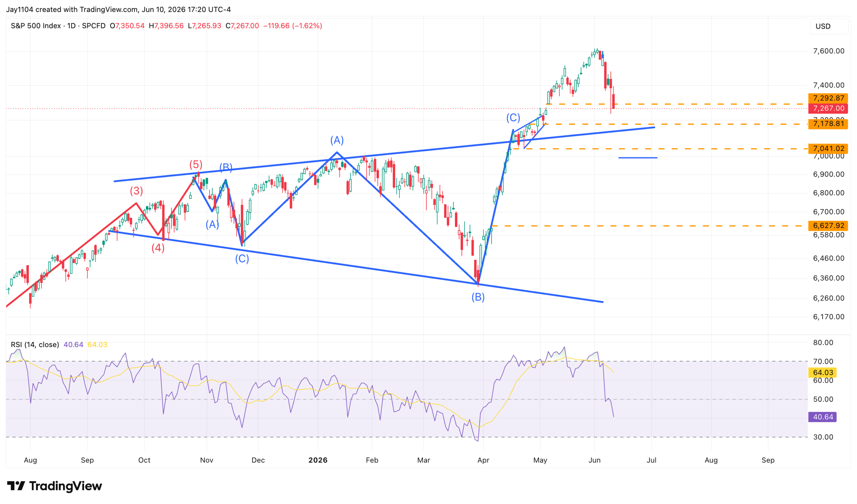Click the orange 7,292.87 price tag
Screen dimensions: 857x504
tap(828, 98)
